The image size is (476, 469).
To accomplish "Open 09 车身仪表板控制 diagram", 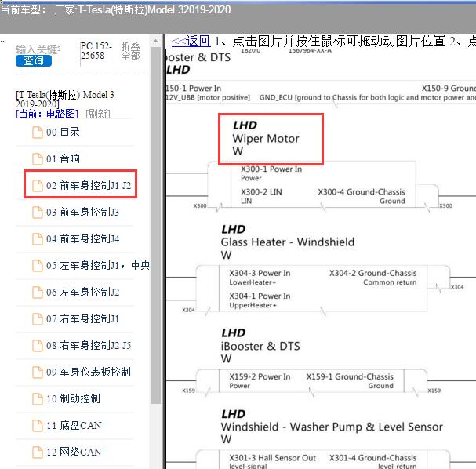I will (x=89, y=373).
